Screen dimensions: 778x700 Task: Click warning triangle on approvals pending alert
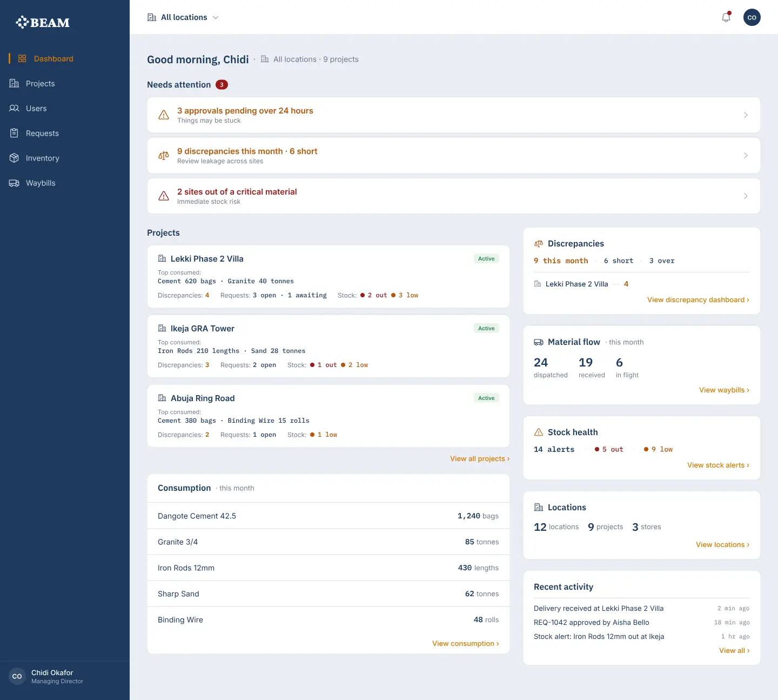(x=164, y=115)
